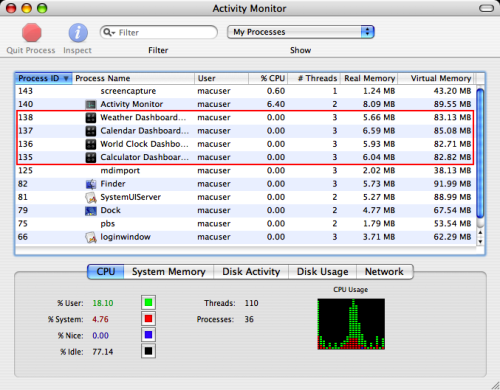Switch to the Network tab
The image size is (500, 390).
(385, 272)
